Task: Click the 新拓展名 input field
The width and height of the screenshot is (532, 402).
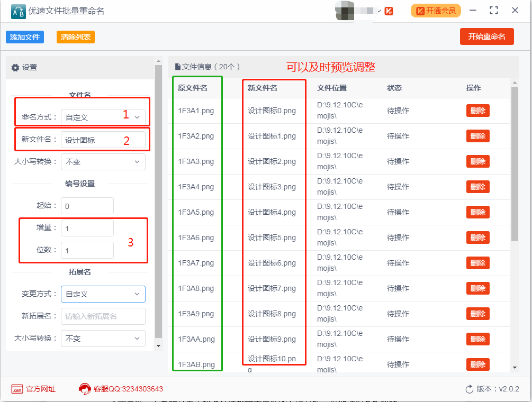Action: 103,316
